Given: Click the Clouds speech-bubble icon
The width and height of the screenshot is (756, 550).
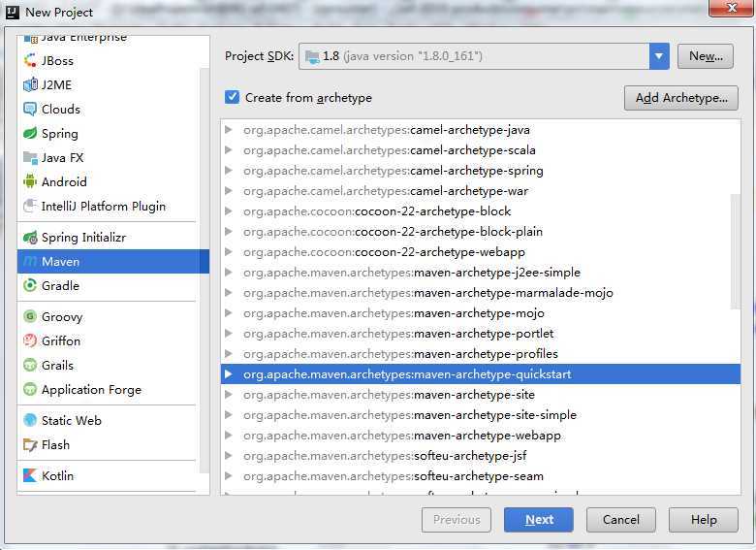Looking at the screenshot, I should pos(30,109).
